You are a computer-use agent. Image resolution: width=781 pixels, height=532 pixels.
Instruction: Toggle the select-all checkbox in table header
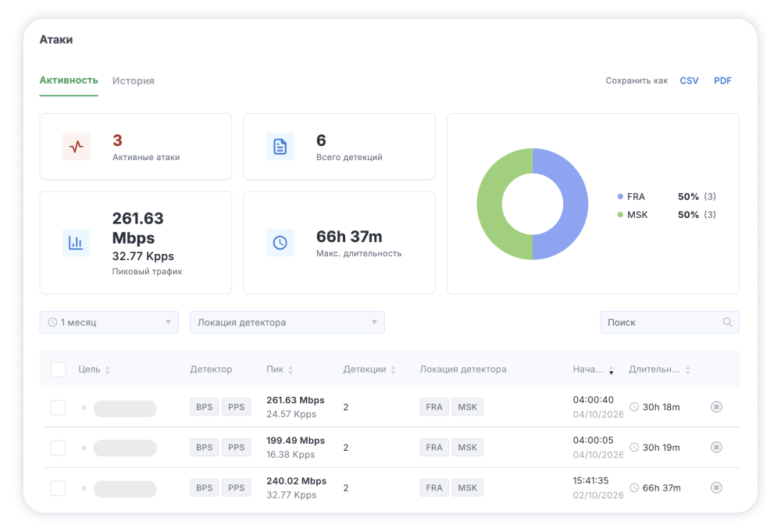coord(59,370)
